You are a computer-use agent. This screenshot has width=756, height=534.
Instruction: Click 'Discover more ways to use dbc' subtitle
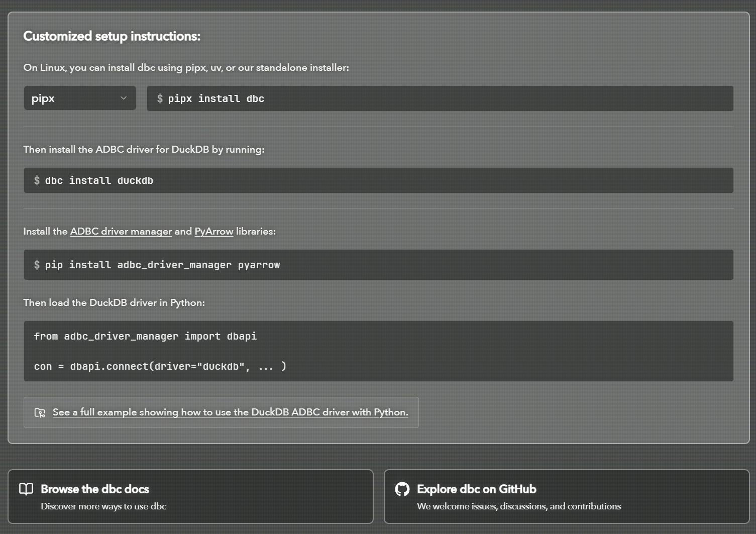(x=103, y=506)
